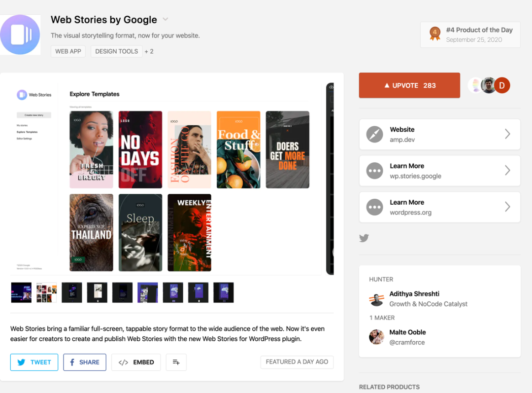This screenshot has height=393, width=532.
Task: Click the DOERS GET MORE DONE template image
Action: point(287,149)
